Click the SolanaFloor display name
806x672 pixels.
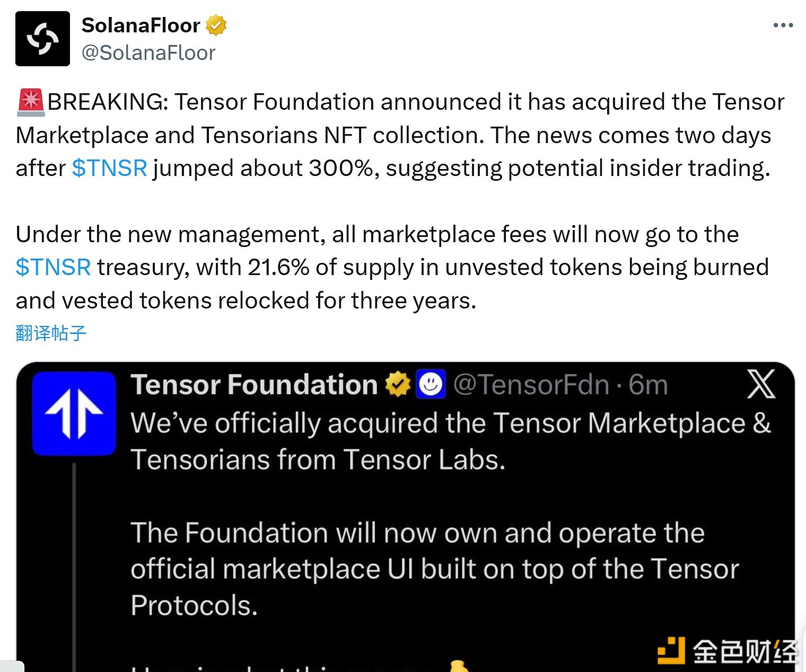pos(141,24)
